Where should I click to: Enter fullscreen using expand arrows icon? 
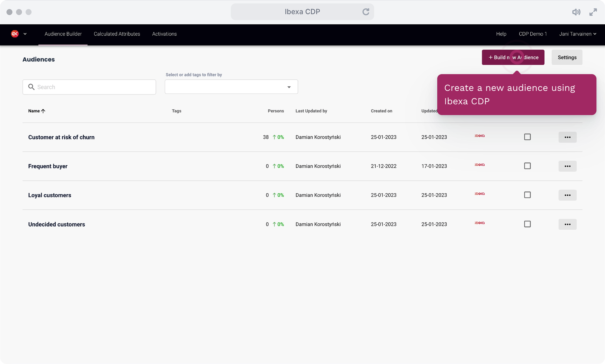click(x=593, y=12)
